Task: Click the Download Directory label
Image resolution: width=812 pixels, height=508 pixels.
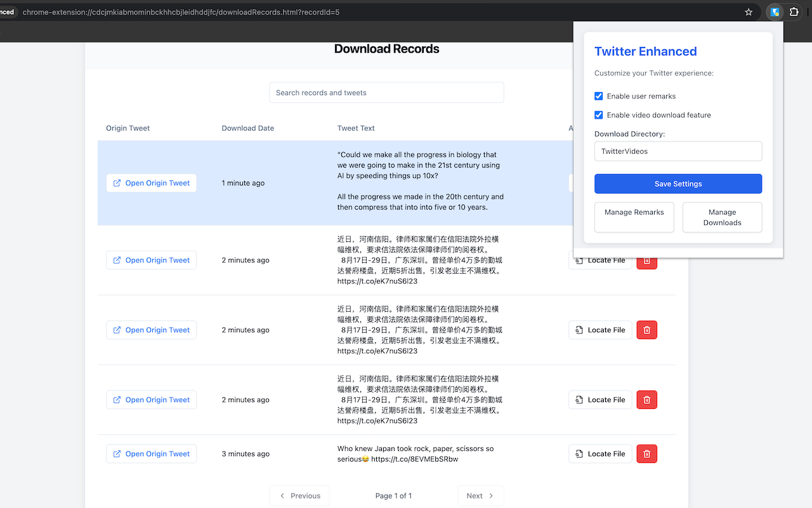Action: [629, 134]
